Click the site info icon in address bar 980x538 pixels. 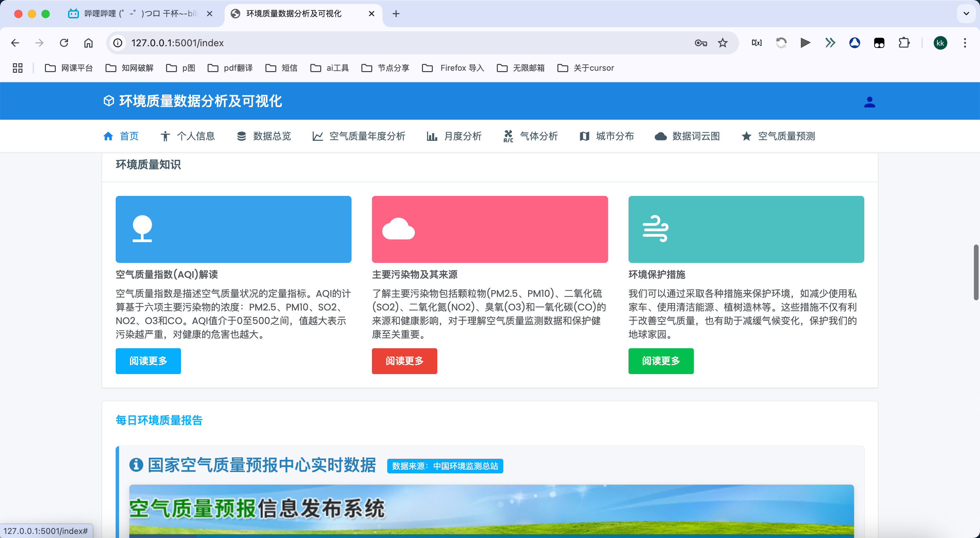coord(118,43)
